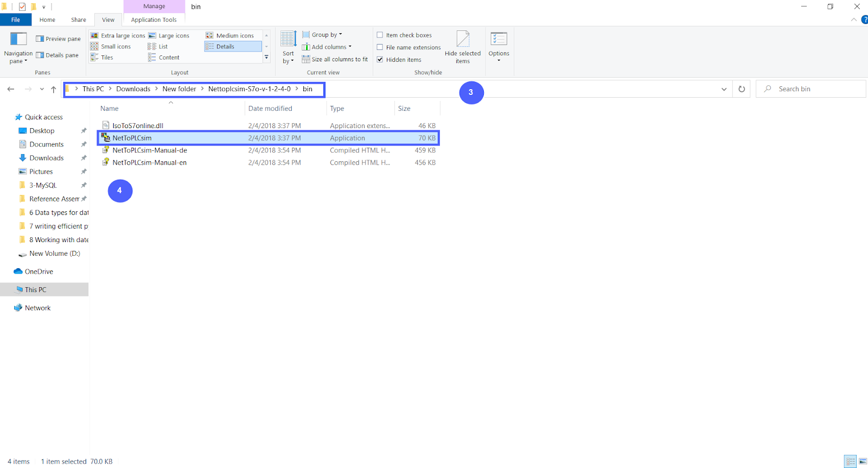The height and width of the screenshot is (468, 868).
Task: Open Help question mark icon
Action: click(x=864, y=20)
